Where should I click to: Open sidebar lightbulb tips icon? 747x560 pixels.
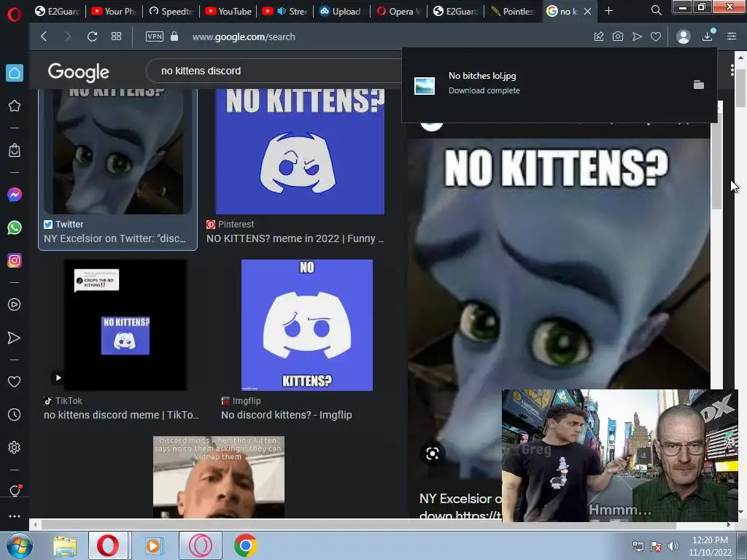[x=15, y=491]
